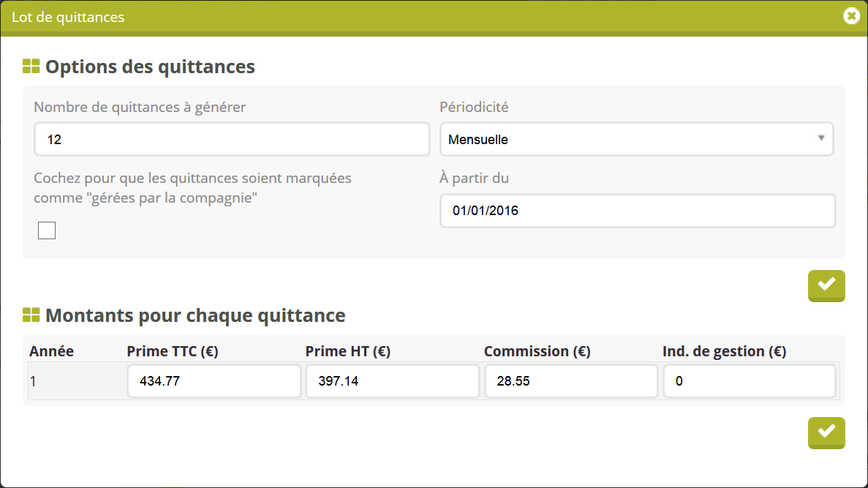
Task: Edit the Commission field showing 28.55
Action: click(570, 381)
